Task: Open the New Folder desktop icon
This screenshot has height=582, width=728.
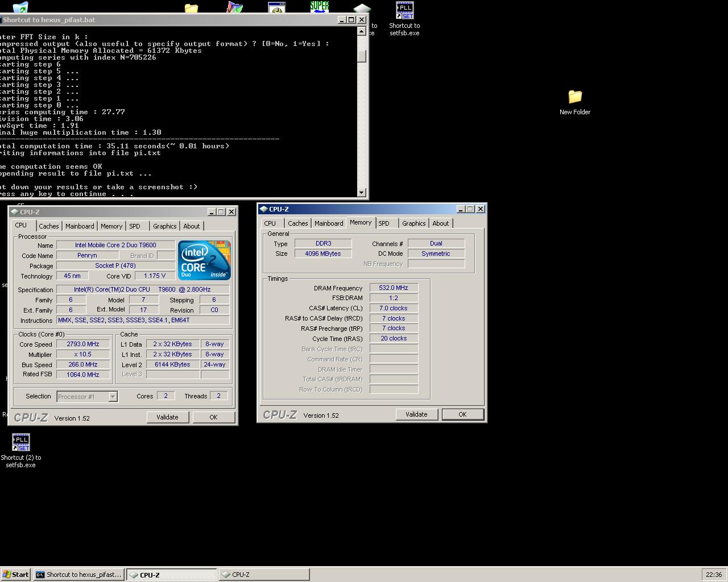Action: pyautogui.click(x=575, y=102)
